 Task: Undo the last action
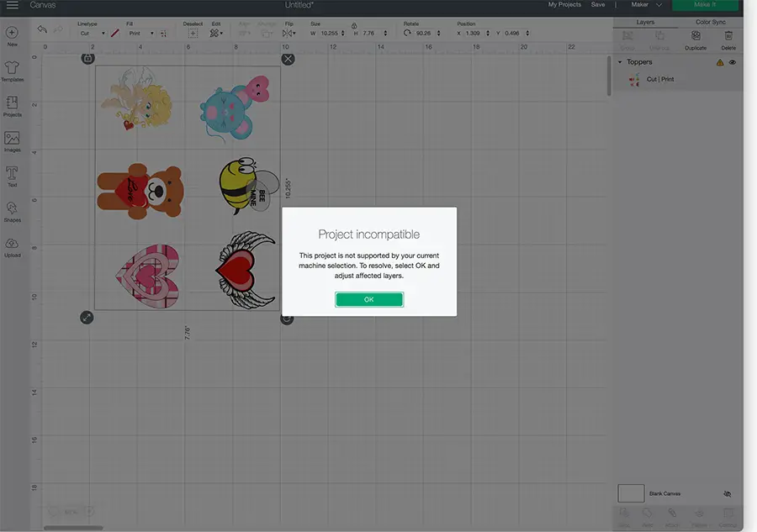pyautogui.click(x=42, y=29)
